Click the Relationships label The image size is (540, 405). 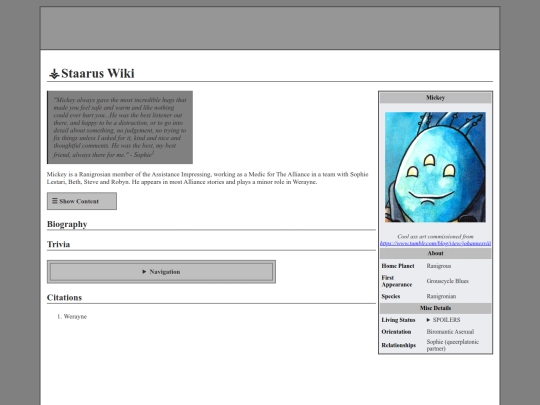399,345
